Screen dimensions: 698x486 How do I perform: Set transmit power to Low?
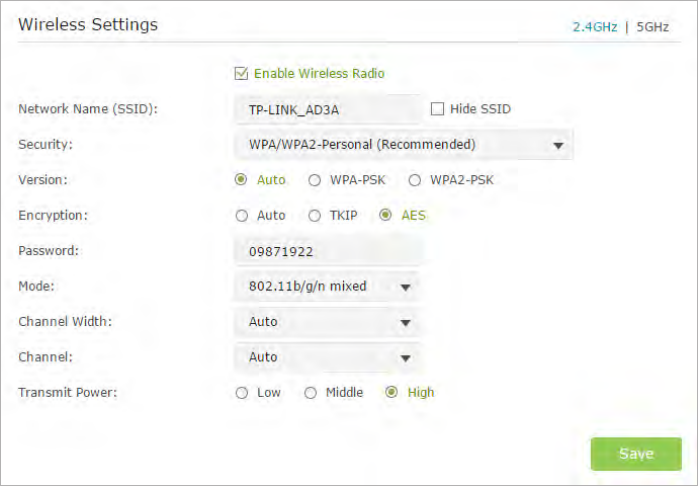click(241, 393)
